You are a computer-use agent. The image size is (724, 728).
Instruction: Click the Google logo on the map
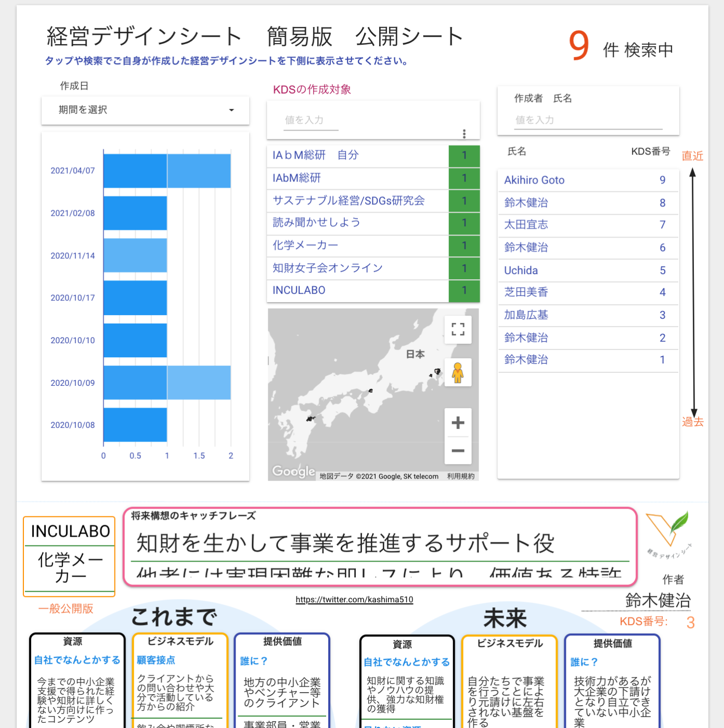293,471
